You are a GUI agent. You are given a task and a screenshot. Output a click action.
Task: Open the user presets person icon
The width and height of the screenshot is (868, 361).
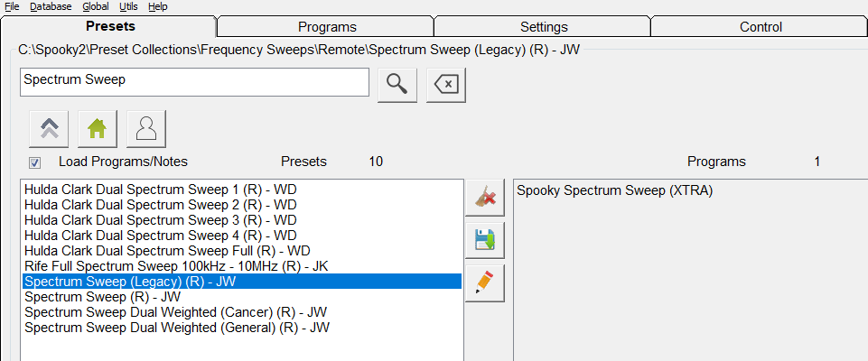pyautogui.click(x=146, y=129)
